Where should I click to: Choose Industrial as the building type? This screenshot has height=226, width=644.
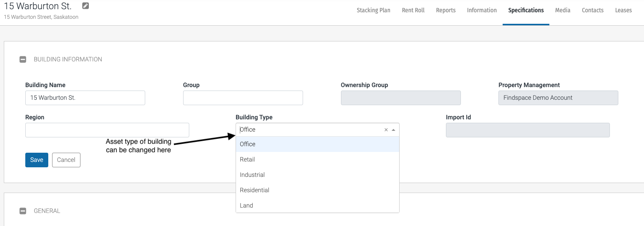point(252,175)
